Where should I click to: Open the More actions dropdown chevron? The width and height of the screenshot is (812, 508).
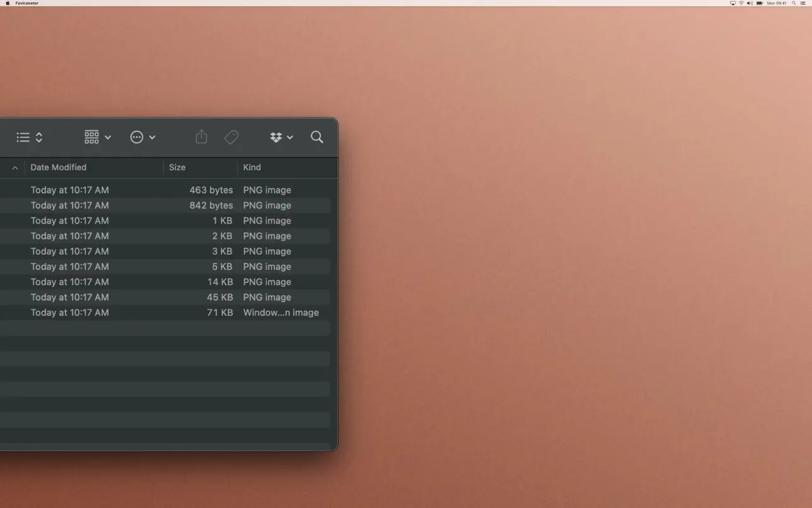(152, 137)
